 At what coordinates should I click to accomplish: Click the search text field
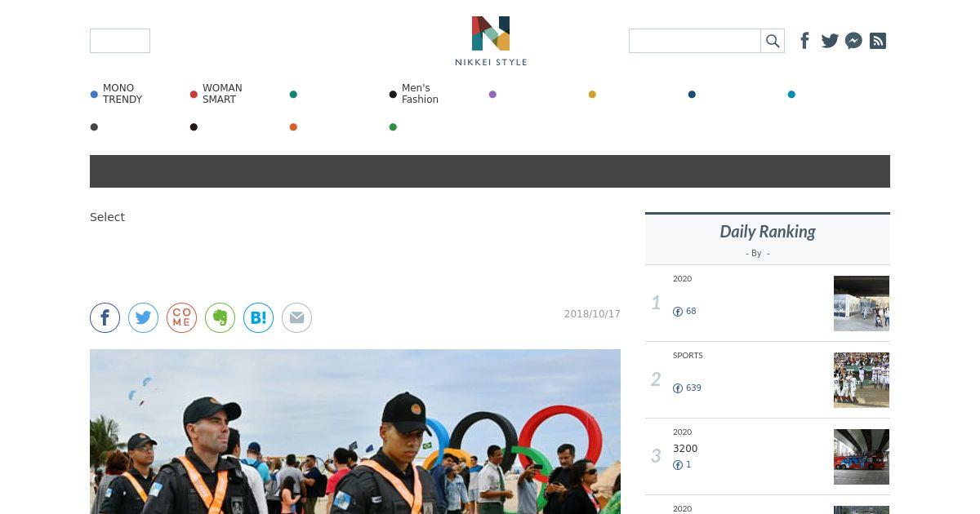(x=695, y=41)
